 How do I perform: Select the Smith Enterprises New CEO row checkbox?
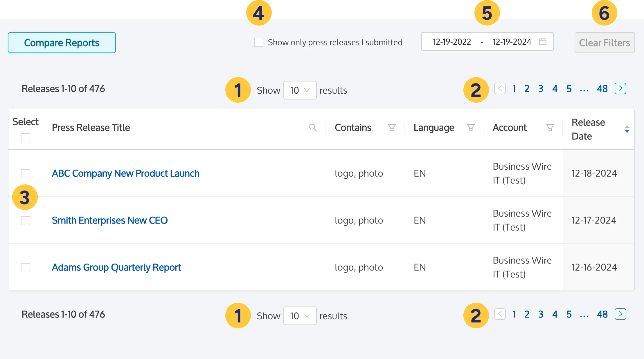click(x=26, y=221)
